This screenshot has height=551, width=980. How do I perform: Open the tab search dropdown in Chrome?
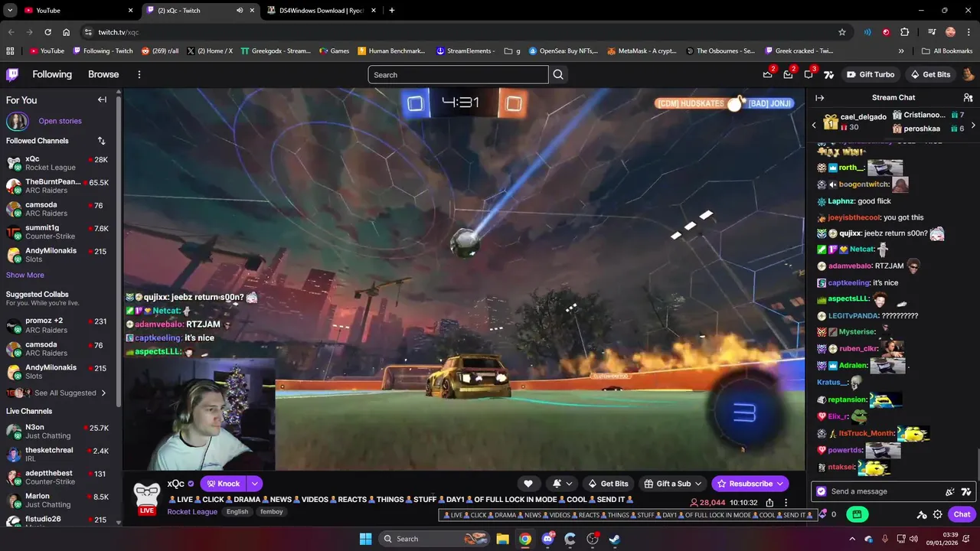point(10,11)
